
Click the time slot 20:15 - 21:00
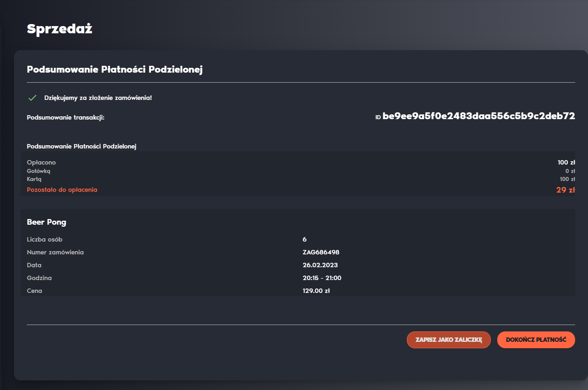322,278
